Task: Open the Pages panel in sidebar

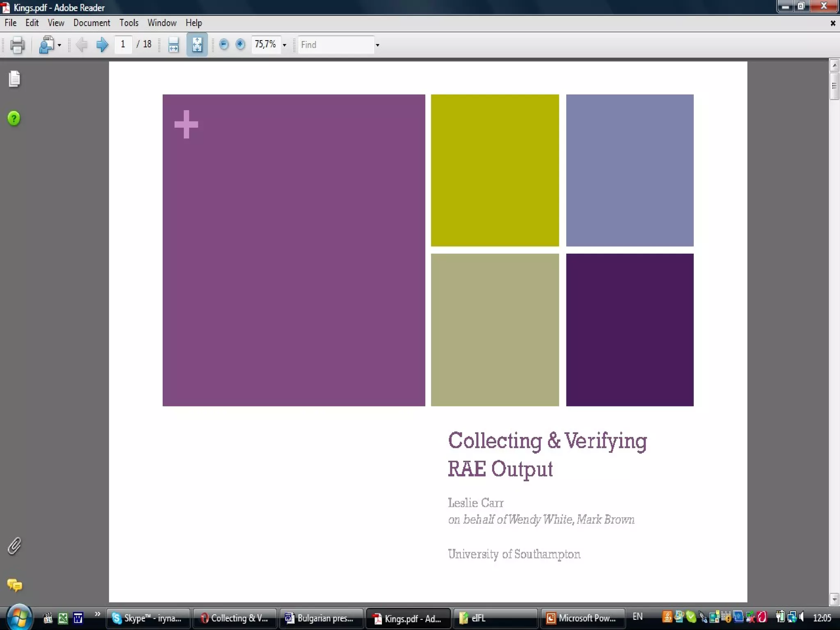Action: (14, 79)
